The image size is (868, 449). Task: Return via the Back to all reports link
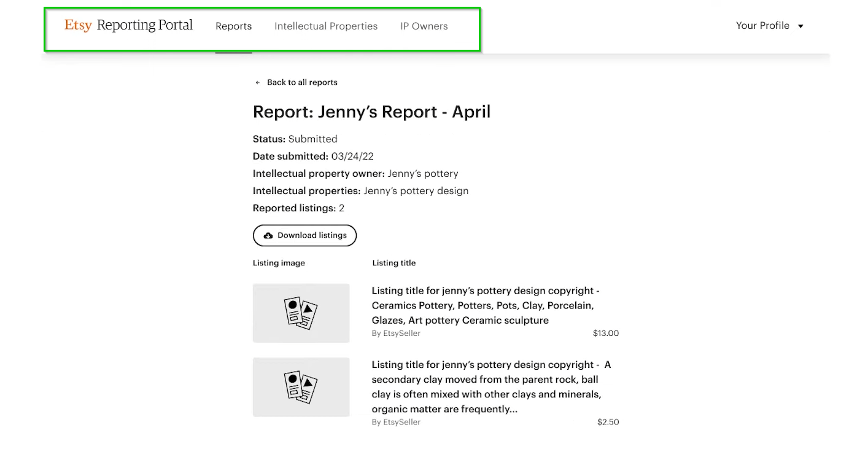click(302, 82)
